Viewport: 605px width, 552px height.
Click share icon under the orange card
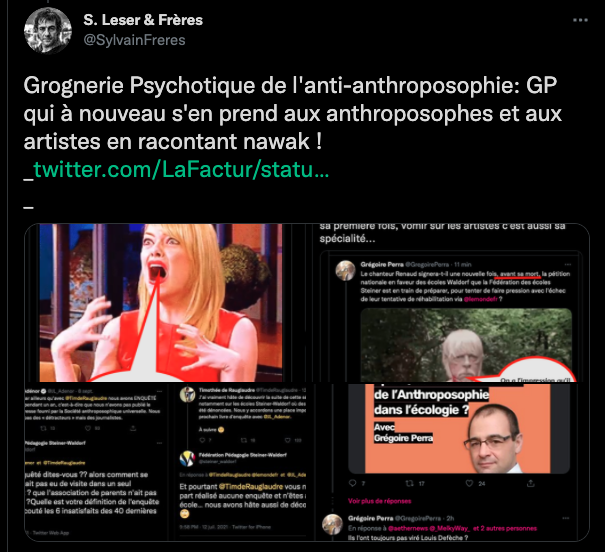(531, 483)
